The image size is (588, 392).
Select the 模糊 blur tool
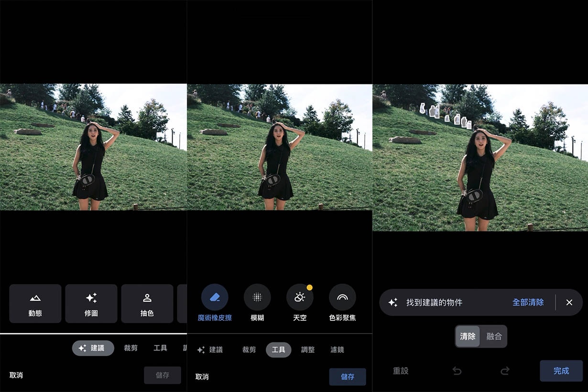point(257,302)
